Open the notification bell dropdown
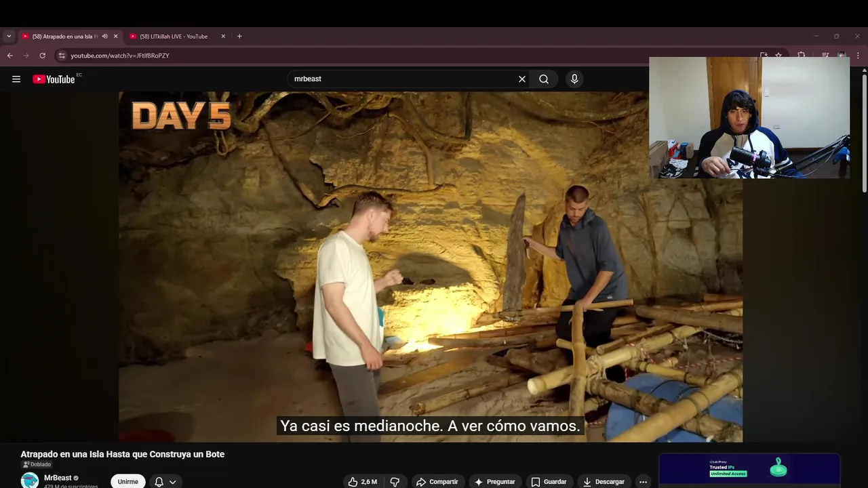The height and width of the screenshot is (488, 868). 165,482
